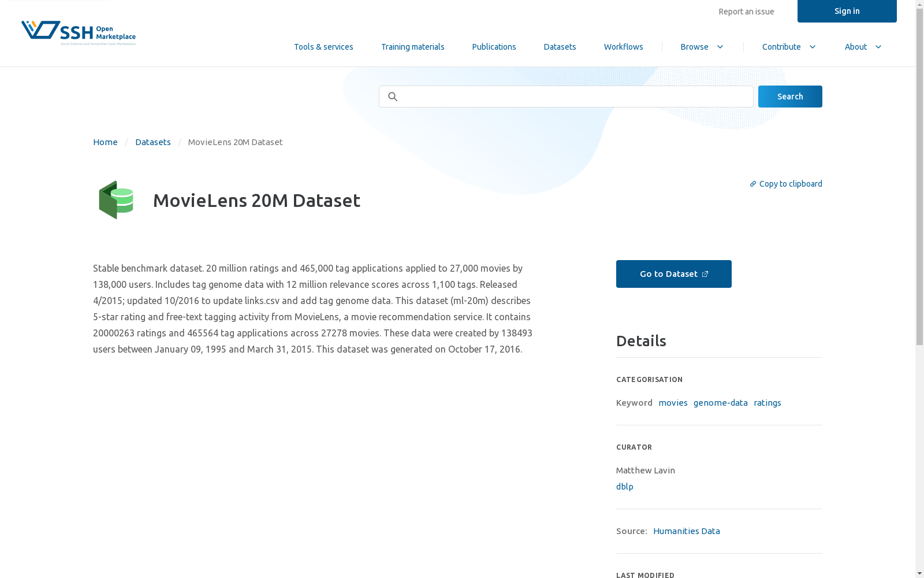924x578 pixels.
Task: Click Copy to clipboard link
Action: [786, 184]
